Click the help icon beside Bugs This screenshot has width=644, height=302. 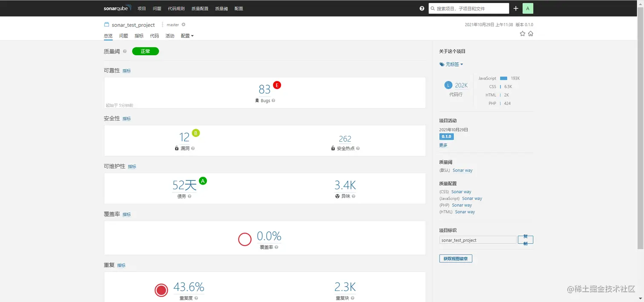click(x=273, y=101)
